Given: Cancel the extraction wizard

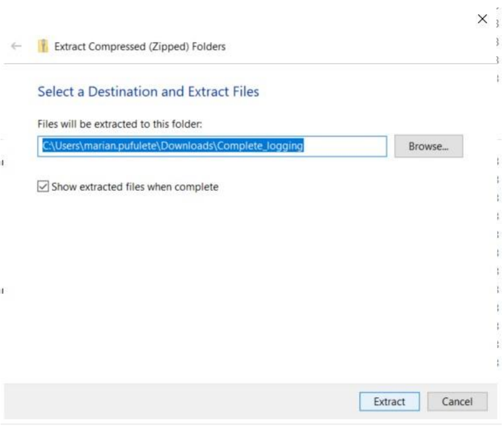Looking at the screenshot, I should point(457,402).
